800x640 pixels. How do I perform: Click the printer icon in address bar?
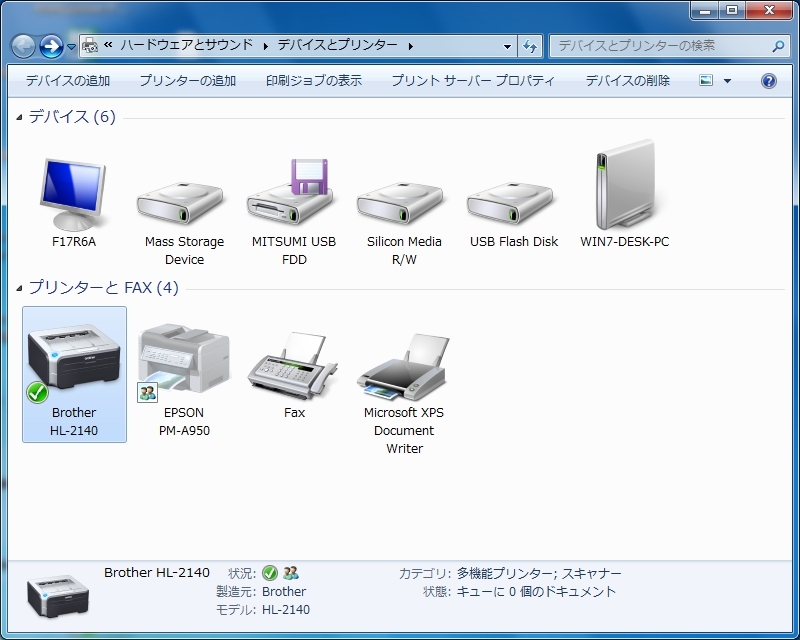click(90, 45)
